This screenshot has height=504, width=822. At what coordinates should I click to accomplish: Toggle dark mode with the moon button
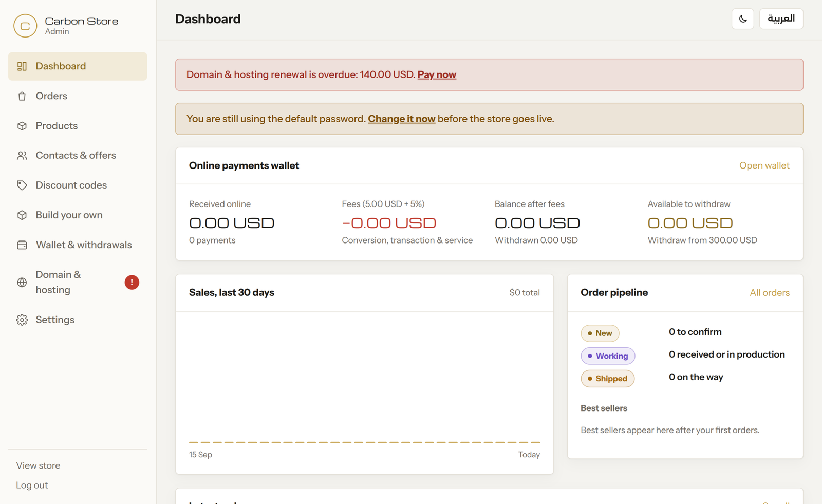click(x=743, y=19)
